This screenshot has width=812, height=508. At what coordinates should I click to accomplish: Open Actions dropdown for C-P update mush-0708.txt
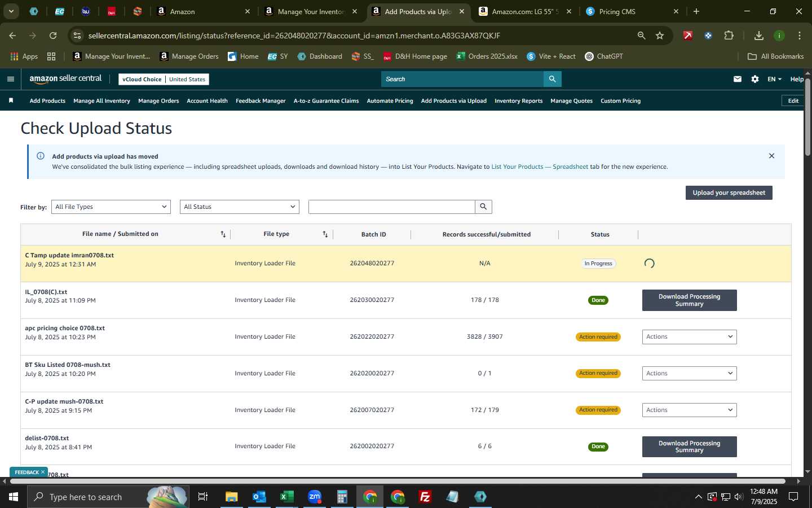click(x=689, y=410)
